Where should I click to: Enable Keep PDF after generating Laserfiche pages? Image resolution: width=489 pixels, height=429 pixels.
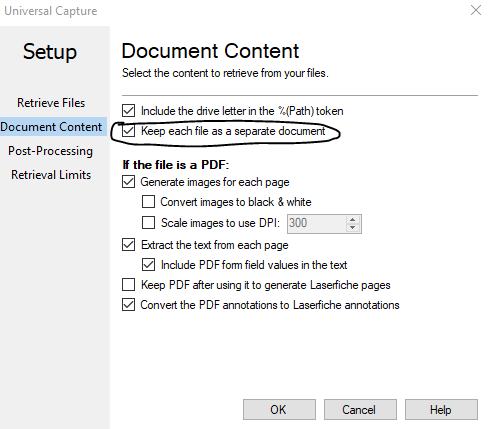(x=128, y=285)
